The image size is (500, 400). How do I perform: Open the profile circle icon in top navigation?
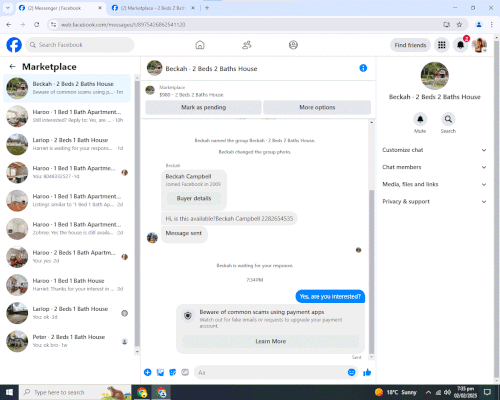293,45
